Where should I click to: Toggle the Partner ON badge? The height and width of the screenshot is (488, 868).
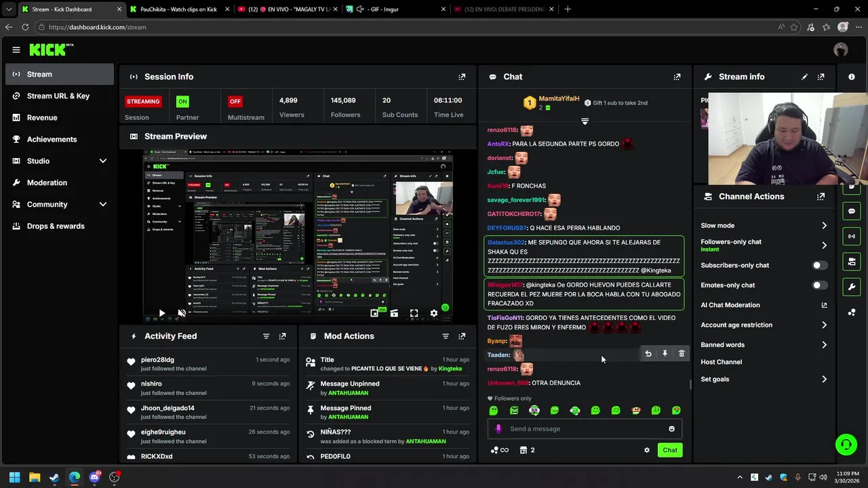pos(182,102)
